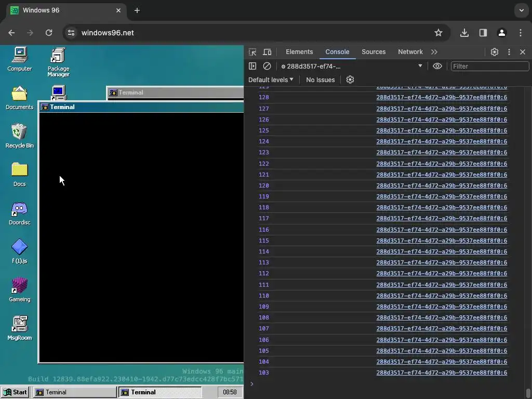Open the Documents folder icon

tap(19, 98)
